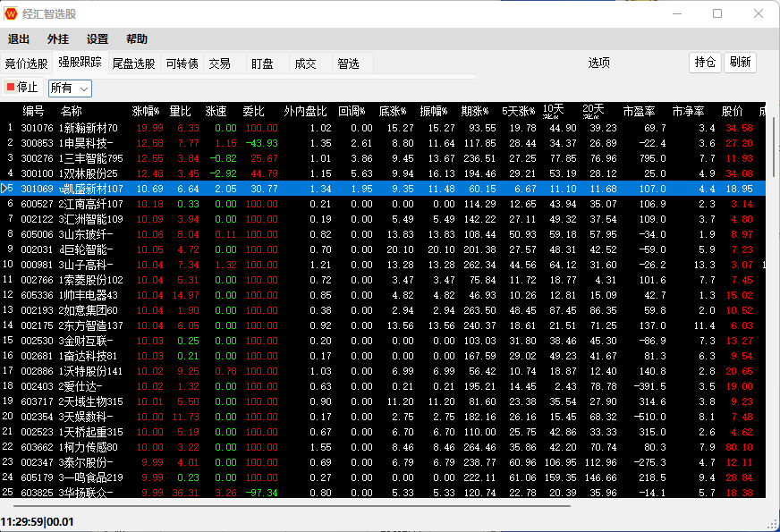Image resolution: width=780 pixels, height=532 pixels.
Task: Open the 退出 menu
Action: pos(19,38)
